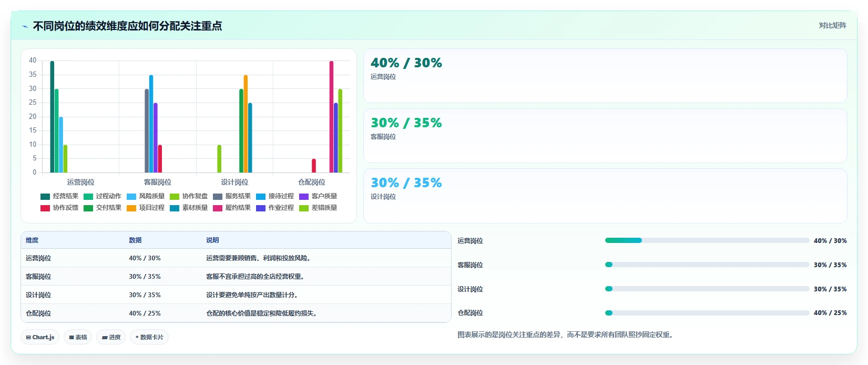Toggle the 作业过程 legend entry

pos(275,208)
